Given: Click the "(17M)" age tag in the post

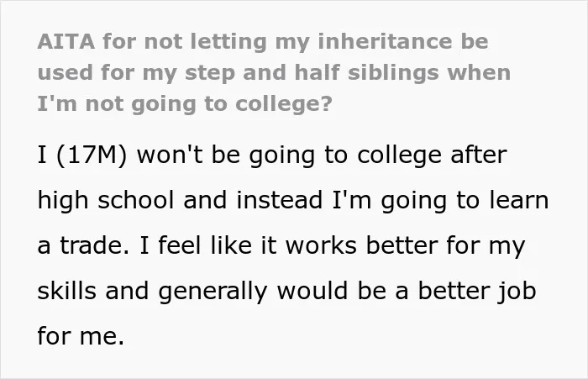Looking at the screenshot, I should [x=92, y=155].
